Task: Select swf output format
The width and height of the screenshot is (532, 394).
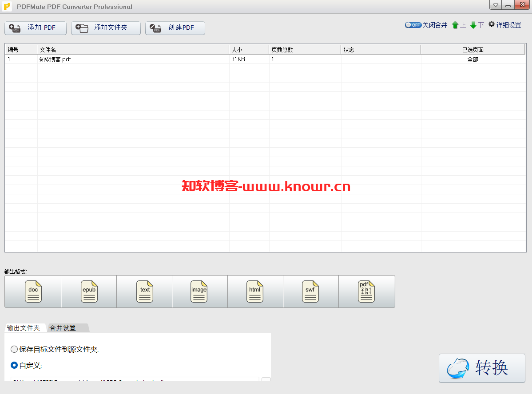Action: 311,292
